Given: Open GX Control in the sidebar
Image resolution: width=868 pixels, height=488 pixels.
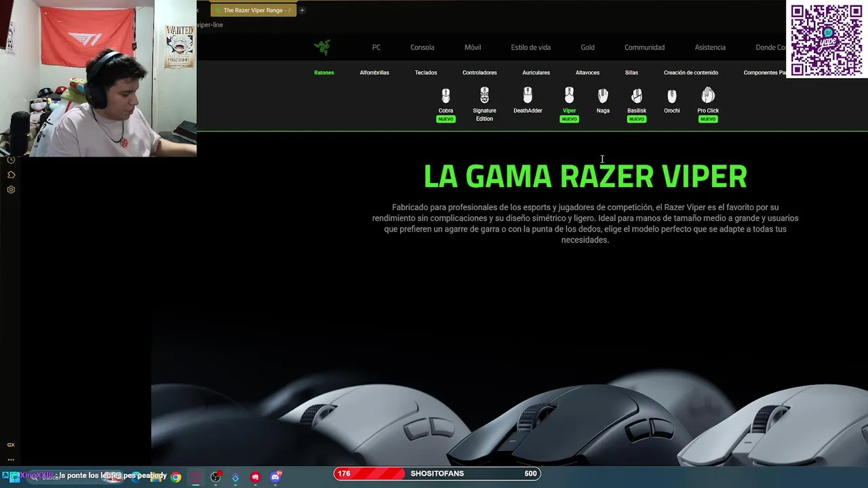Looking at the screenshot, I should (11, 445).
